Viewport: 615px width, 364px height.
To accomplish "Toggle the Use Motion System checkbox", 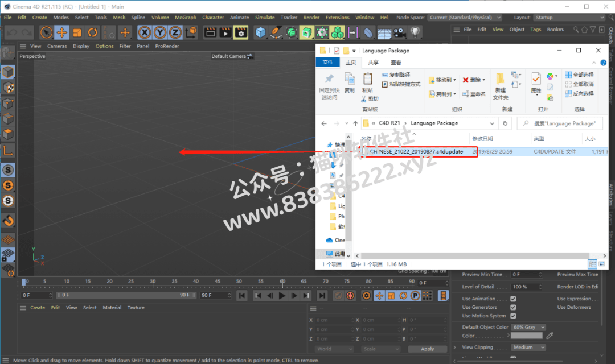I will pyautogui.click(x=513, y=316).
